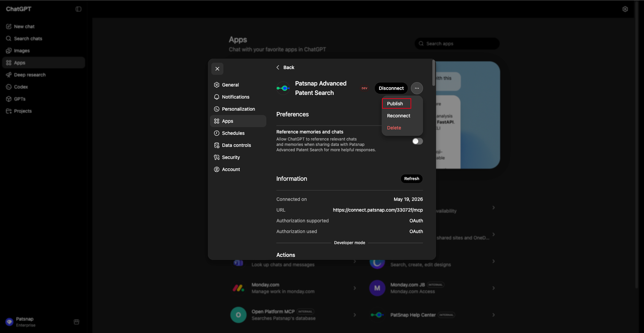The height and width of the screenshot is (333, 644).
Task: Click the PatSnap Help Center logo icon
Action: [377, 315]
